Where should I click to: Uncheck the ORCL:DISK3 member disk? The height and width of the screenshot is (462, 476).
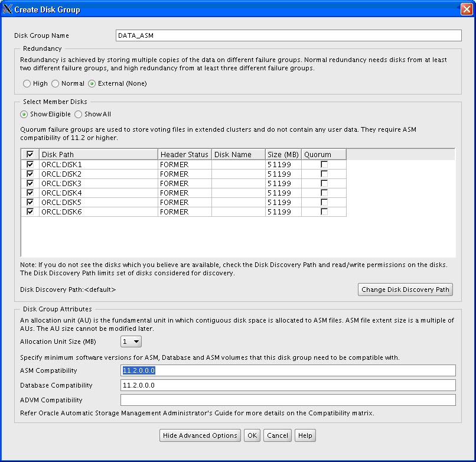(x=30, y=183)
